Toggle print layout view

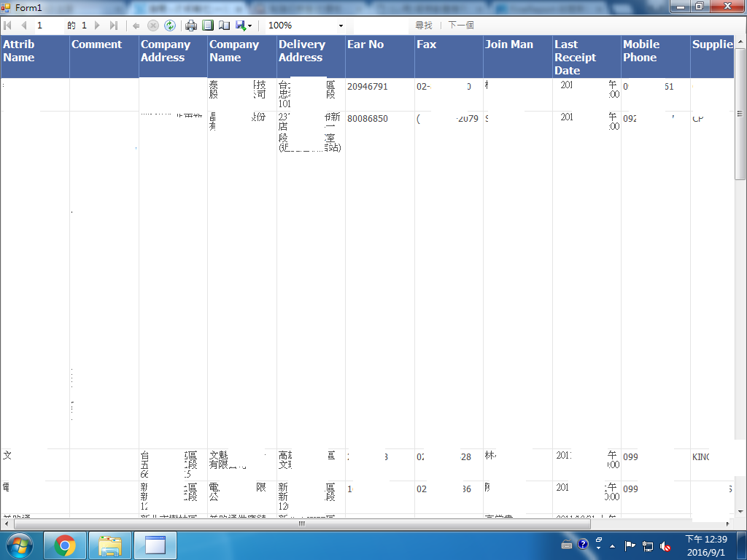tap(208, 26)
